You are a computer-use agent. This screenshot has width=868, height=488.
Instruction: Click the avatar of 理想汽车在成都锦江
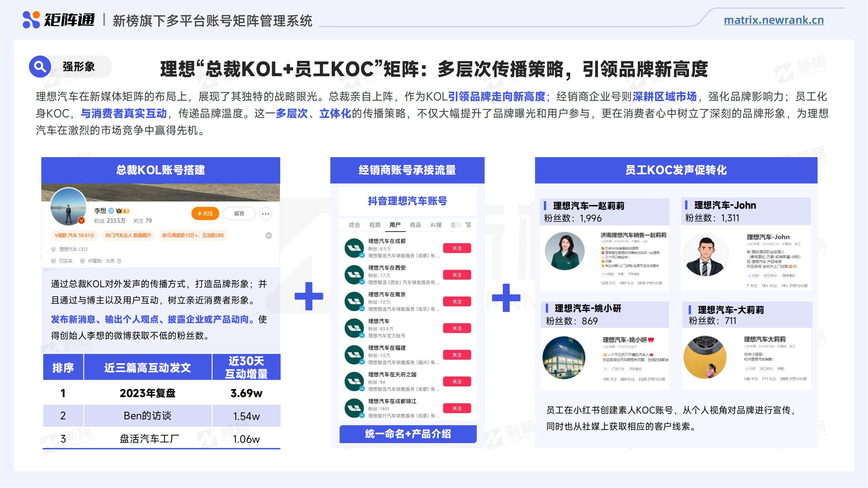coord(354,408)
